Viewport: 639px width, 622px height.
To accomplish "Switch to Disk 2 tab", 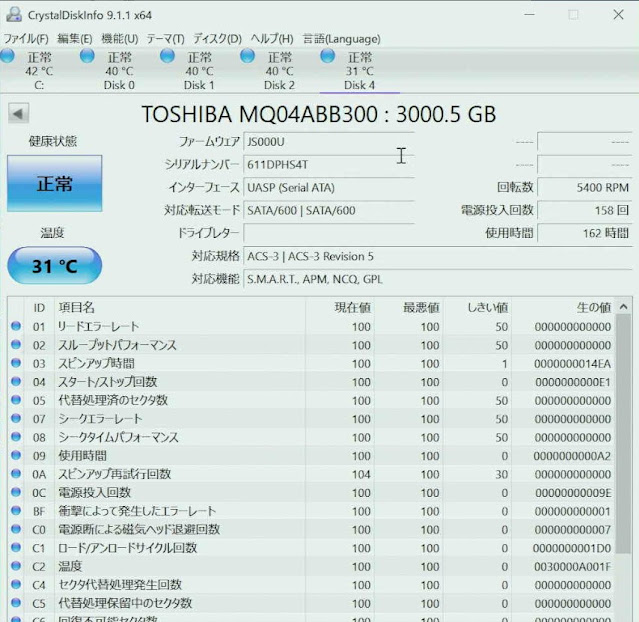I will coord(279,71).
